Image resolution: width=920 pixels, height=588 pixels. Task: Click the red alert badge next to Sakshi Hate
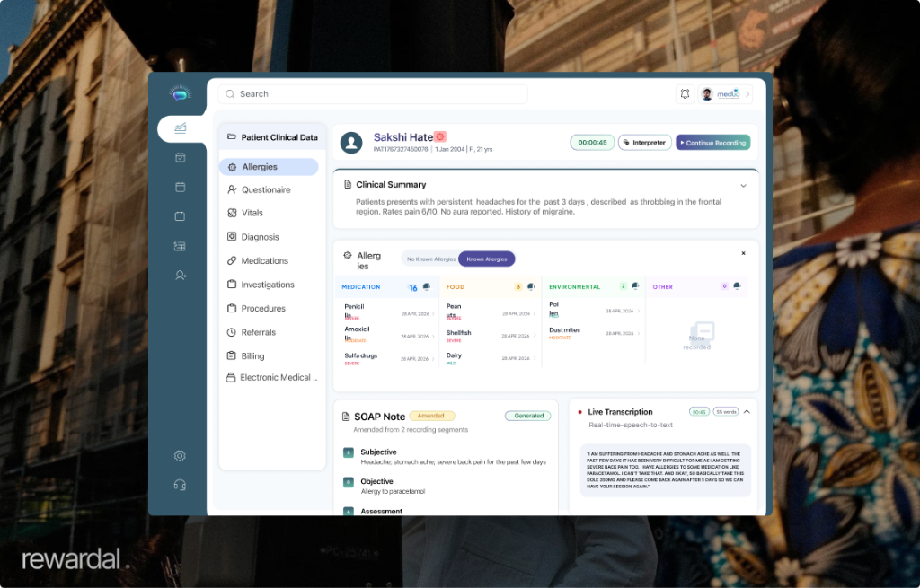coord(440,136)
